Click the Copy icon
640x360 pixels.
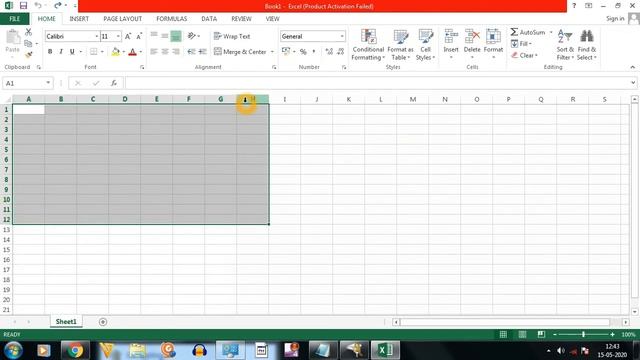(28, 43)
